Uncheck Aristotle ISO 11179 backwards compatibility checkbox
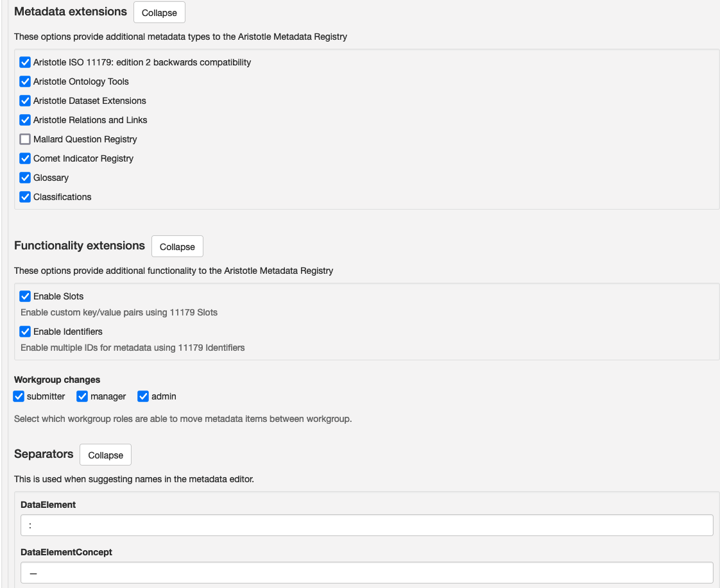Viewport: 720px width, 588px height. [x=25, y=62]
